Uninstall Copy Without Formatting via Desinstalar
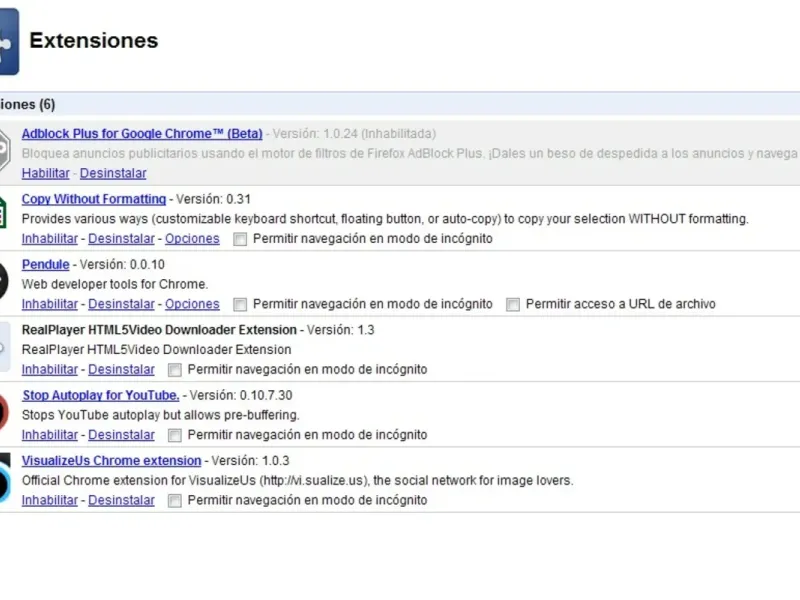This screenshot has height=600, width=800. coord(121,239)
